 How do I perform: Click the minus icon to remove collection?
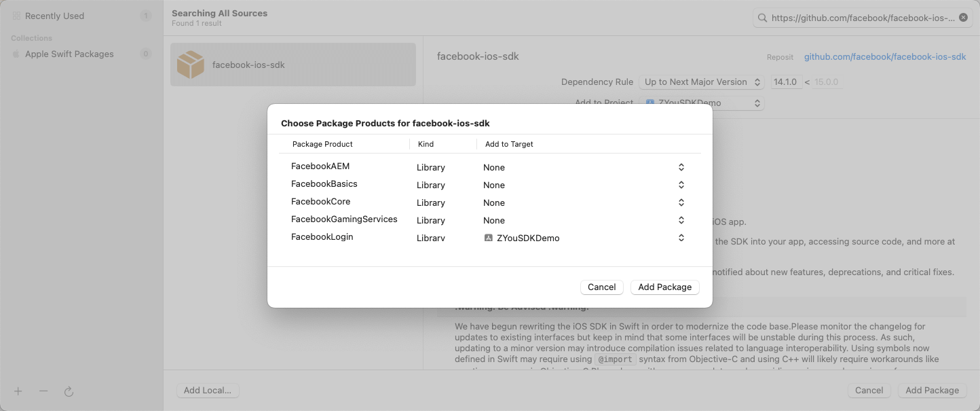(43, 391)
